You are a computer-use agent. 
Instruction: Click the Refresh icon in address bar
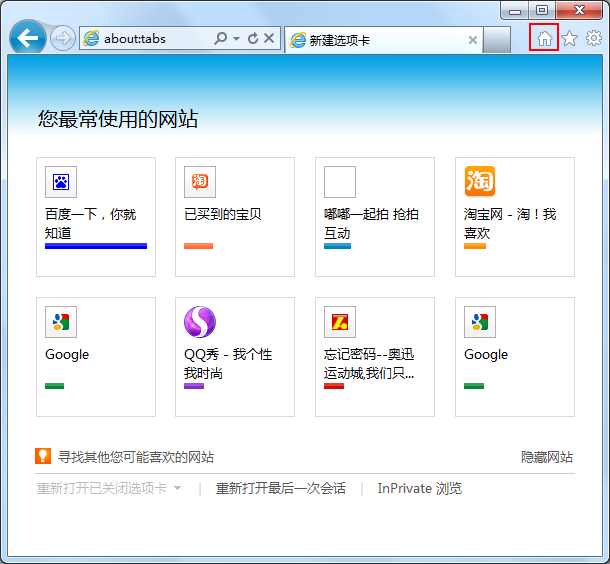[253, 38]
